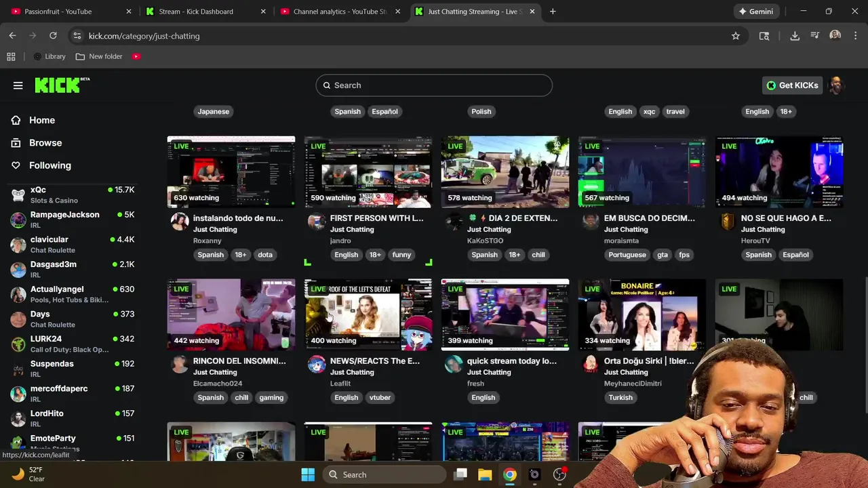Open the stream thumbnail with 334 watching

642,314
